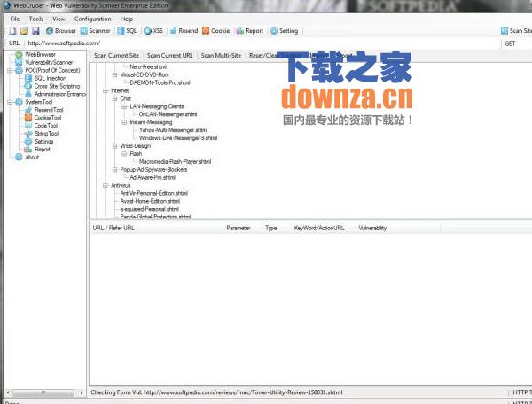Collapse the Internet node in site tree
This screenshot has width=532, height=404.
coord(106,91)
